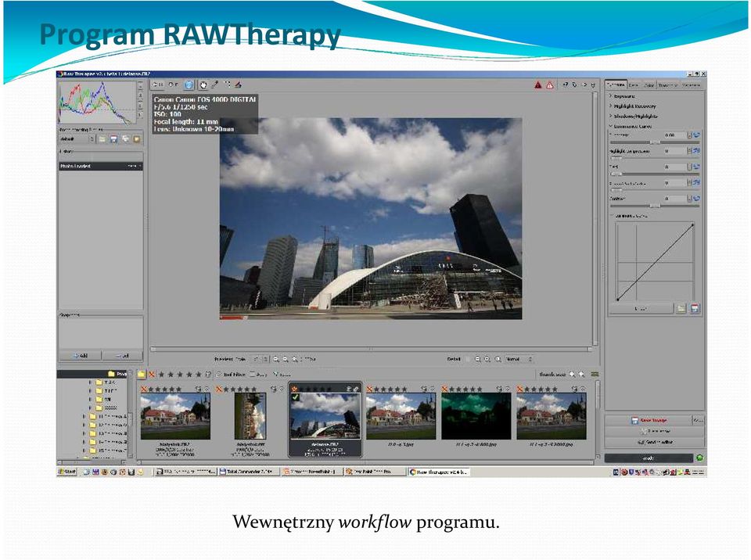Load a processing profile from file
This screenshot has width=751, height=560.
click(x=102, y=139)
